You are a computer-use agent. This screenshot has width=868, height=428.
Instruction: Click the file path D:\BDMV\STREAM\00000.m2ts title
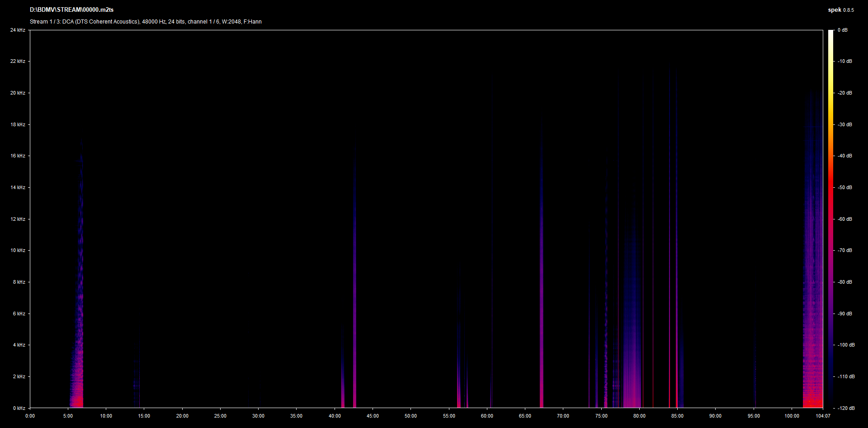tap(71, 10)
